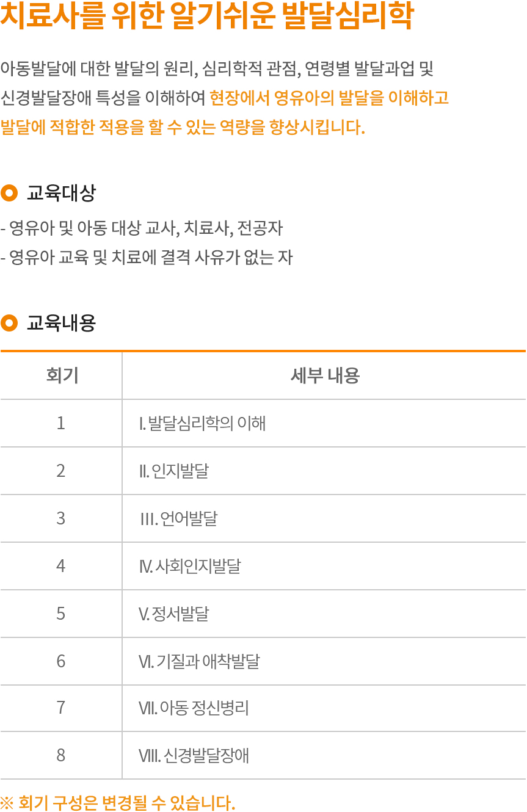The image size is (527, 812).
Task: Select the 교육대상 section heading
Action: coord(61,194)
